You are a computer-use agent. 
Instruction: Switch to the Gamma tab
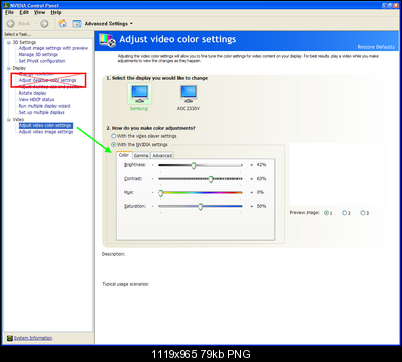coord(141,156)
